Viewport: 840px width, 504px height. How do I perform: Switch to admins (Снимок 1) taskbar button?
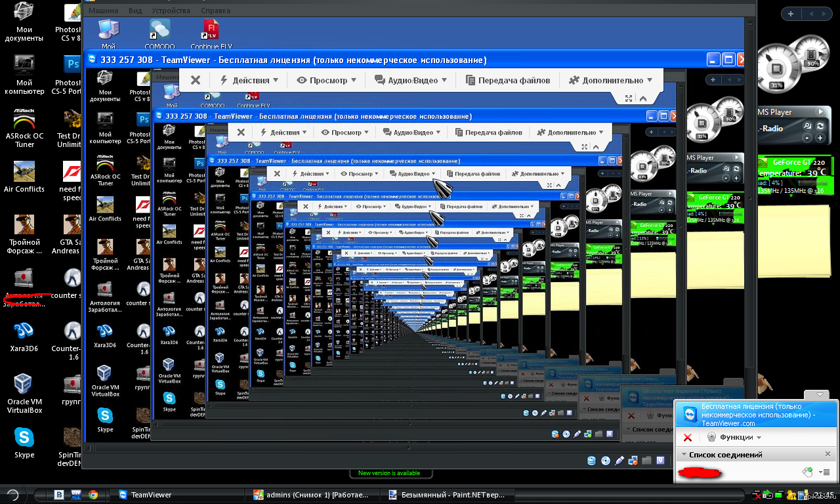(x=312, y=495)
